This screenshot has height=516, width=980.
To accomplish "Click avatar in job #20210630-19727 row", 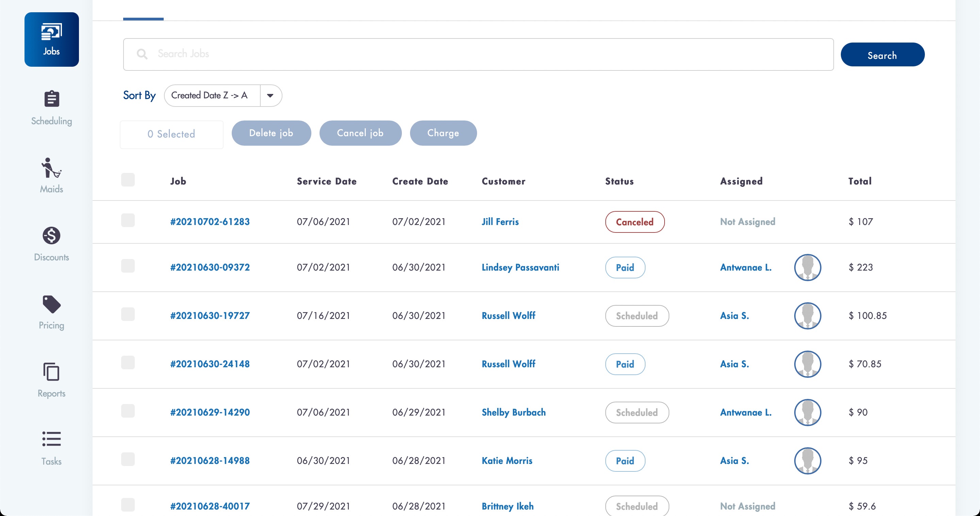I will [807, 316].
